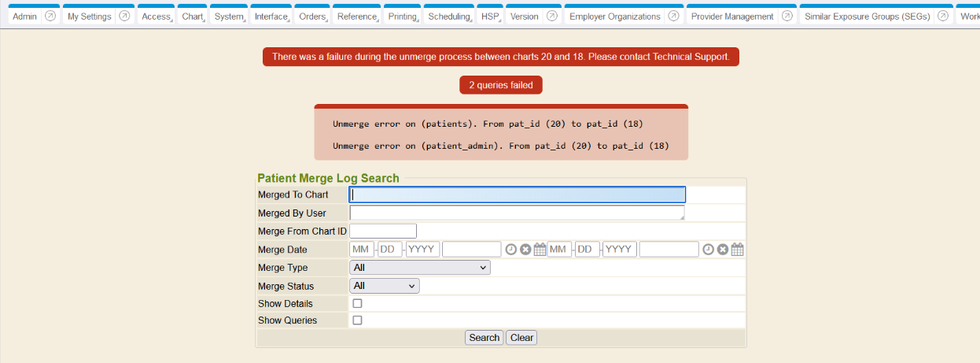Open the end Merge Date calendar picker
The width and height of the screenshot is (980, 363).
point(737,250)
